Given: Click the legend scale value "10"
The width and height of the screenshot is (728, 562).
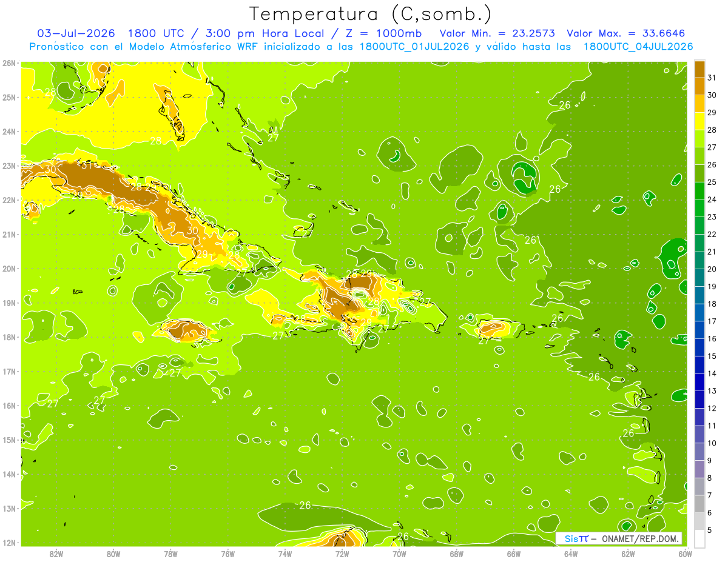Looking at the screenshot, I should (712, 443).
